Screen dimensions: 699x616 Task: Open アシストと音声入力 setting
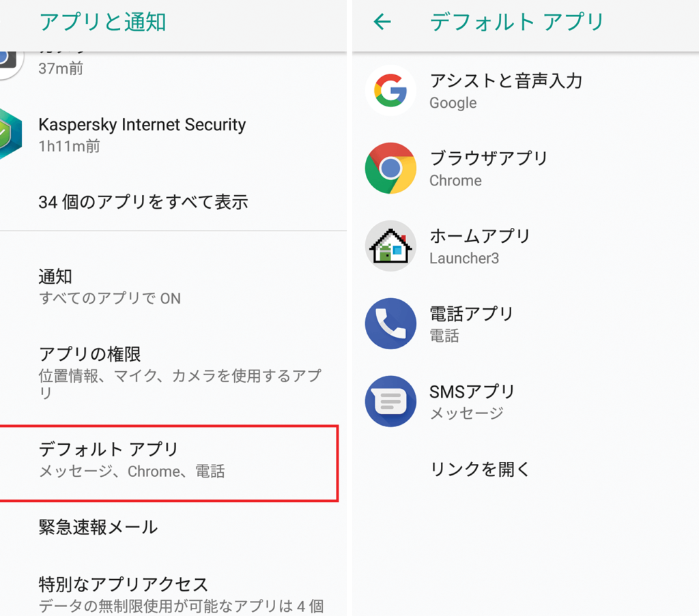pyautogui.click(x=505, y=91)
